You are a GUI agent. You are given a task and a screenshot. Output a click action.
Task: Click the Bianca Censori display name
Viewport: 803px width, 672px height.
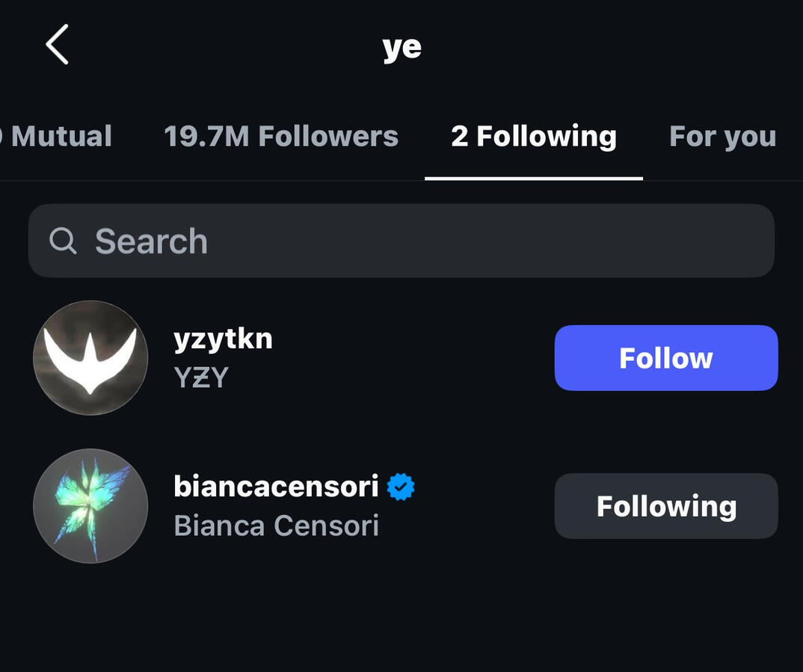tap(276, 526)
